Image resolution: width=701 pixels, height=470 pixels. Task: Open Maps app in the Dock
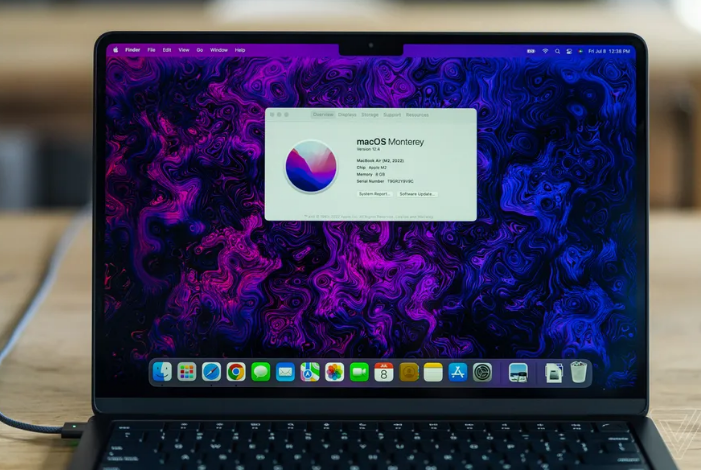click(x=310, y=372)
